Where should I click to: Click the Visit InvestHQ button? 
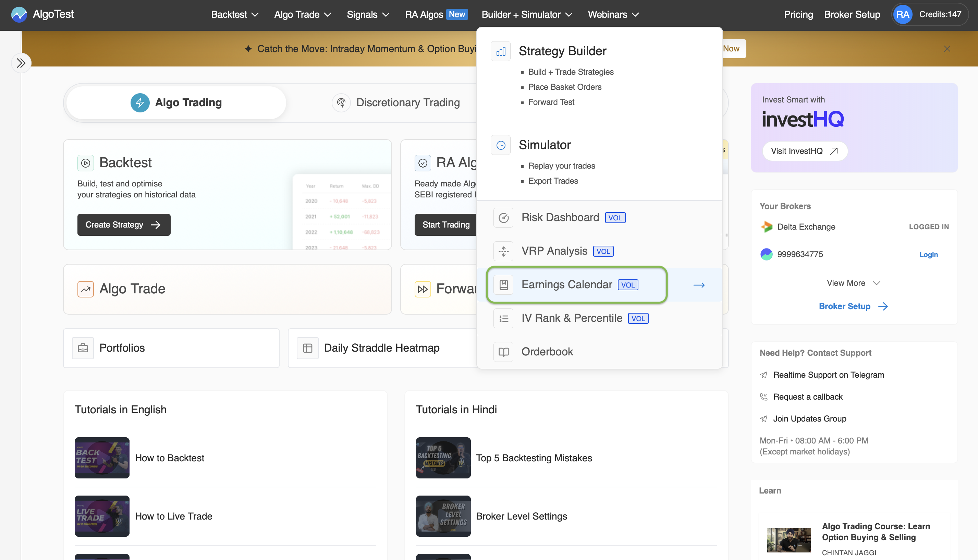pos(805,151)
